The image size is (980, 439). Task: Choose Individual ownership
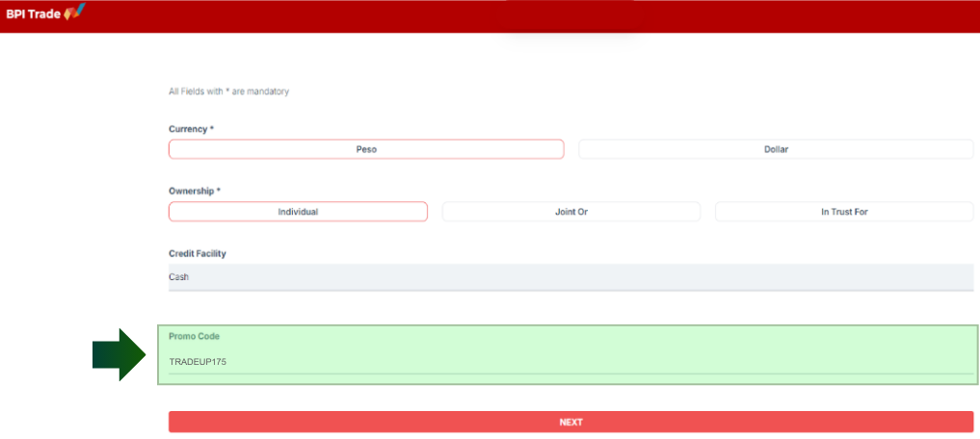click(x=298, y=212)
